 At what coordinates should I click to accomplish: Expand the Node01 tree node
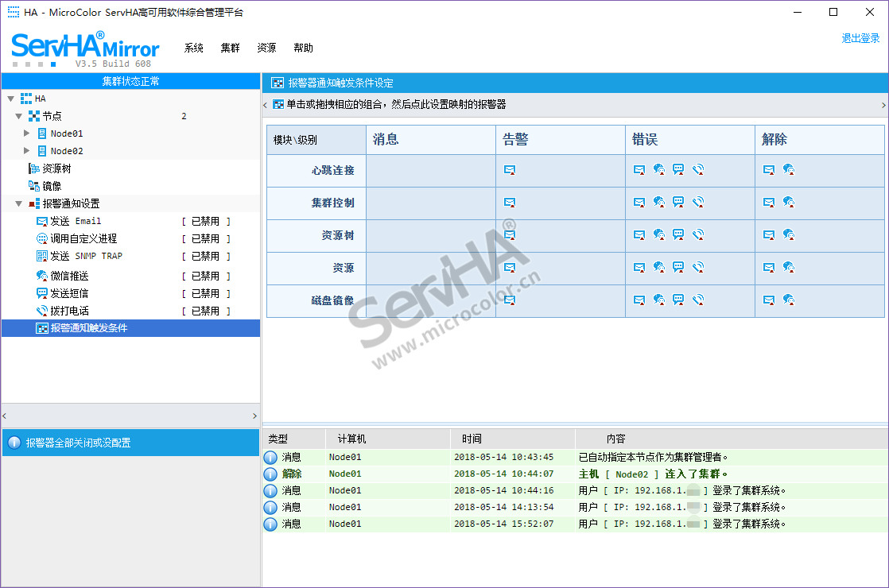(27, 133)
